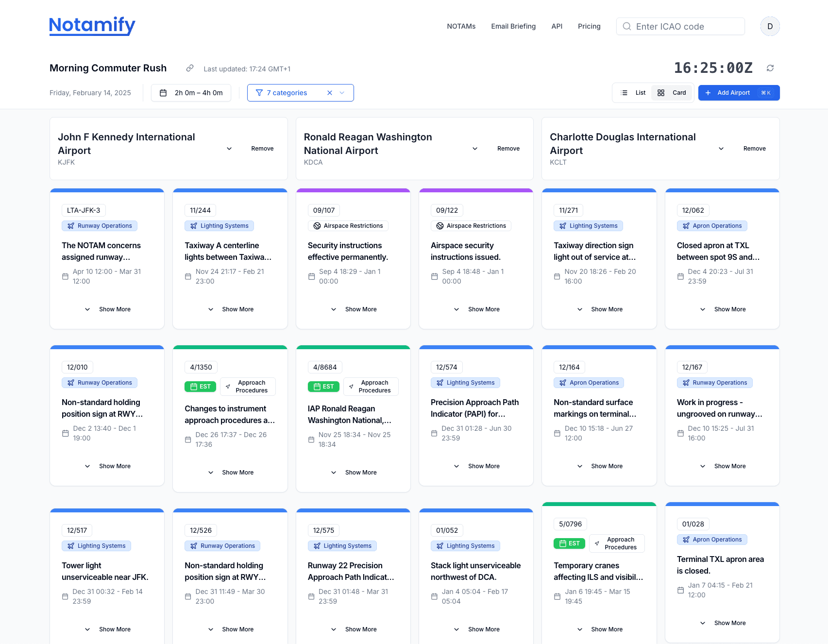Collapse John F Kennedy International Airport section

pyautogui.click(x=229, y=149)
